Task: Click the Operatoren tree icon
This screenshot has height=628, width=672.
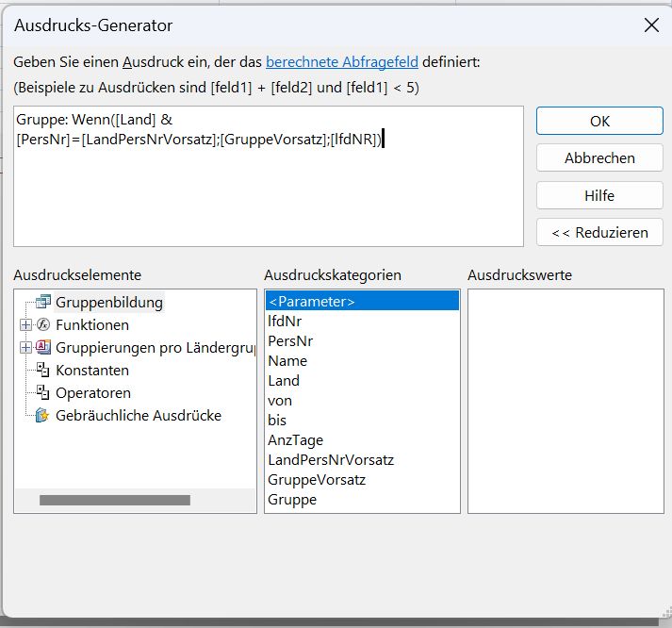Action: point(42,393)
